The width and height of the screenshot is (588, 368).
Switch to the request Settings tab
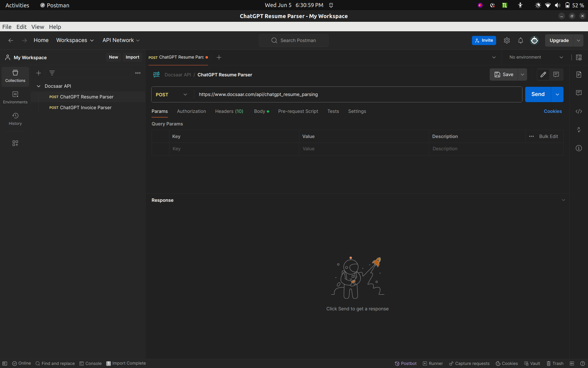(x=357, y=111)
